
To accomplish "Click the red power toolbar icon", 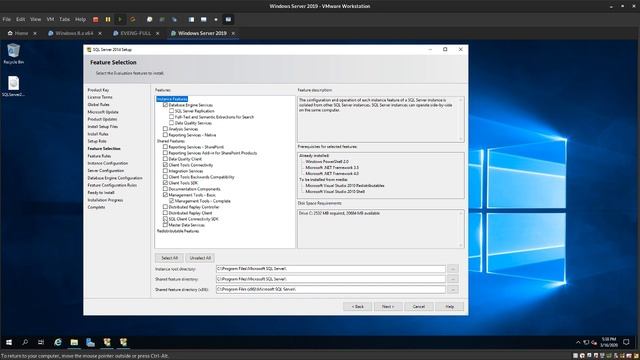I will 96,19.
